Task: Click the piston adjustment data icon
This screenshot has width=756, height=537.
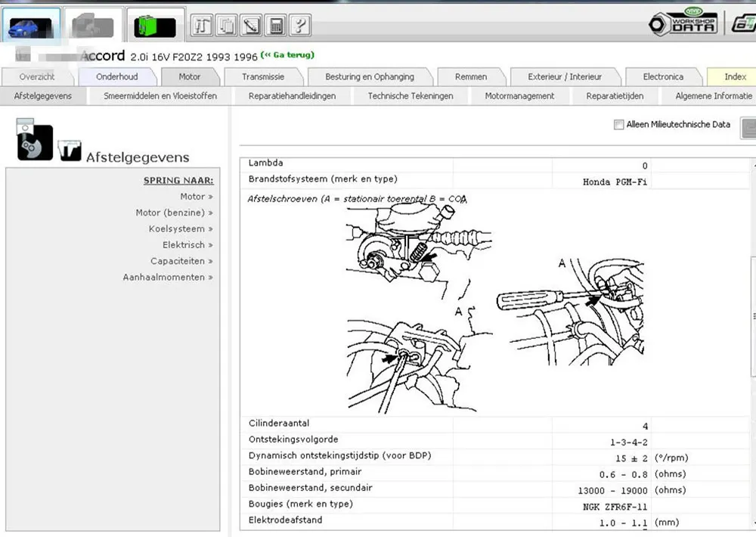Action: click(x=34, y=139)
